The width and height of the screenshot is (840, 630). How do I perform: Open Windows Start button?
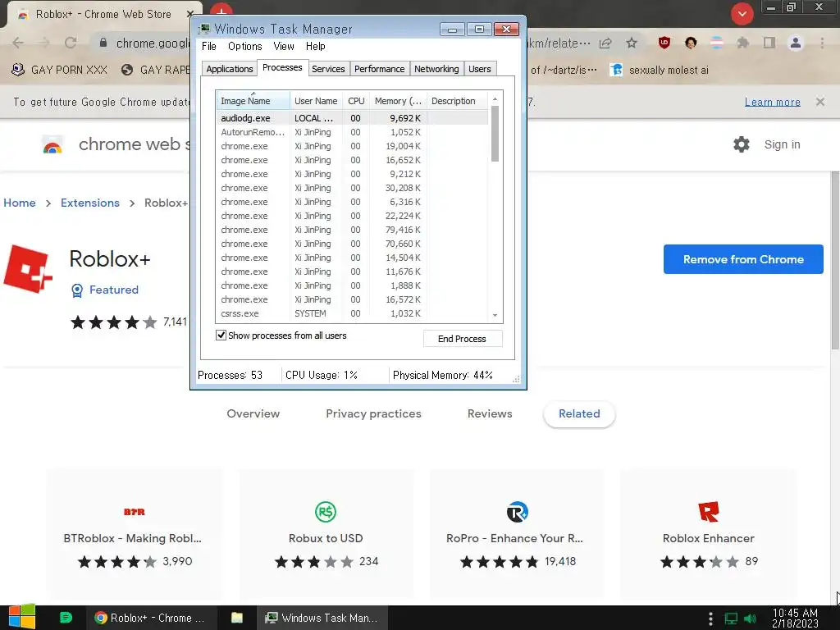click(x=22, y=617)
